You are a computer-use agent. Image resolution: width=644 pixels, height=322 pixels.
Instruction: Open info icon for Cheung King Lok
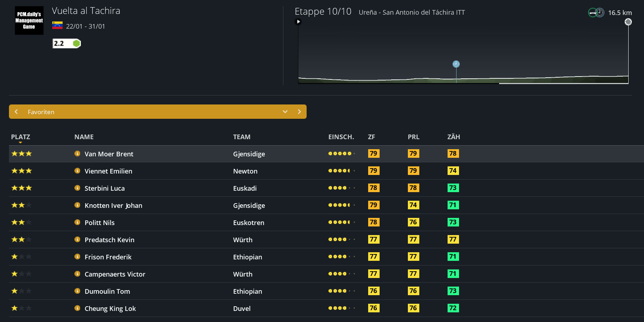pyautogui.click(x=77, y=308)
